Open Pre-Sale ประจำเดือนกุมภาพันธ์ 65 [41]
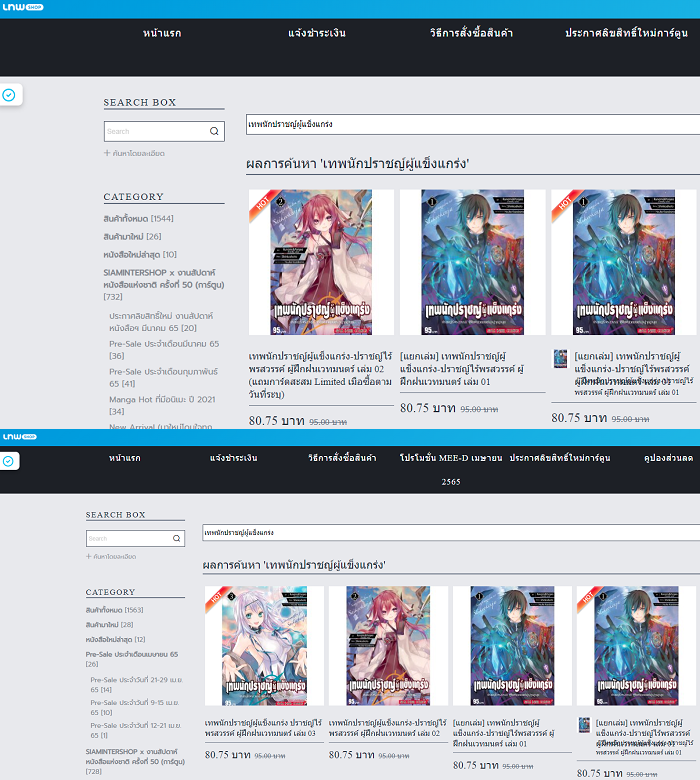700x780 pixels. 163,378
